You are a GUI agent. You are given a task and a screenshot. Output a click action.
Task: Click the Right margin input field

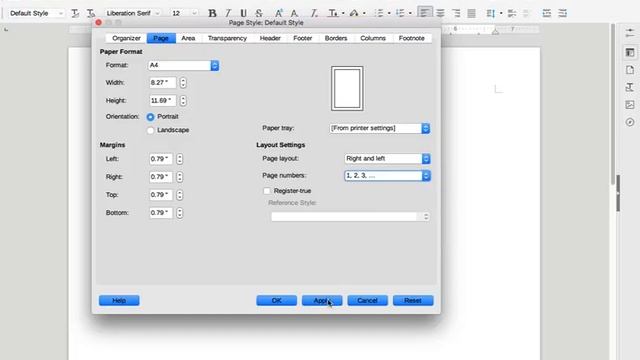point(161,177)
